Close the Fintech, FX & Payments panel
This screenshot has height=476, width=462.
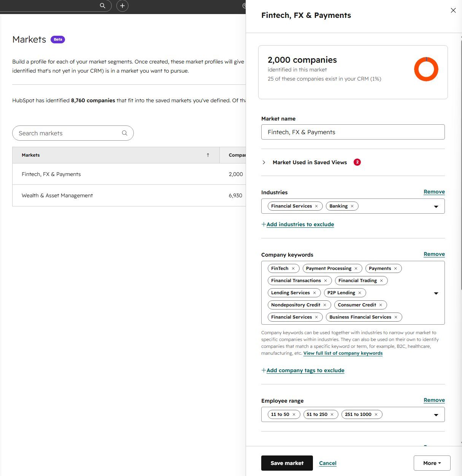(x=453, y=10)
